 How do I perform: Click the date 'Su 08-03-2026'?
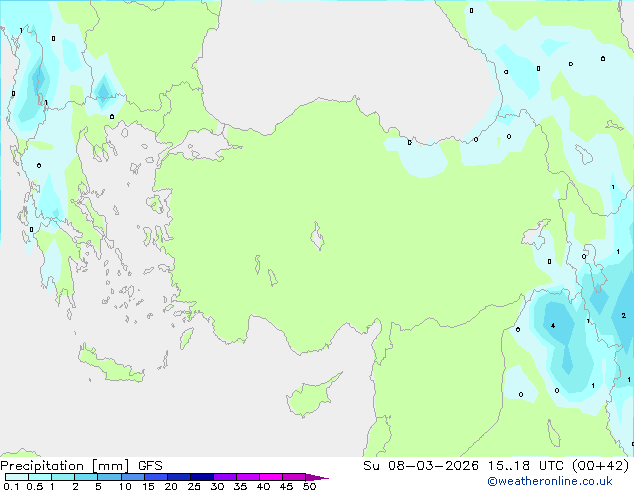[x=421, y=466]
